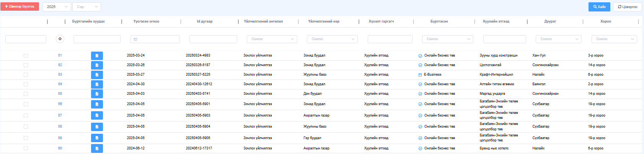Open record link number 57

tap(60, 115)
